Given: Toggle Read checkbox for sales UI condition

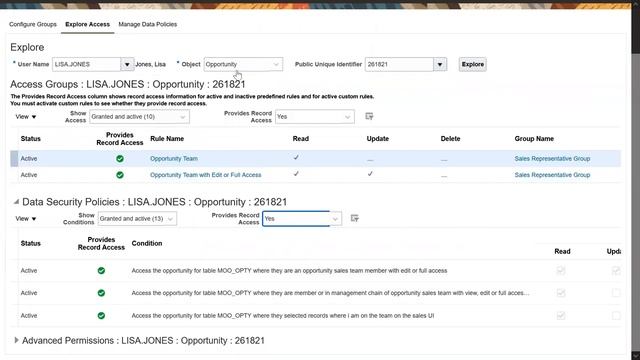Looking at the screenshot, I should [561, 315].
